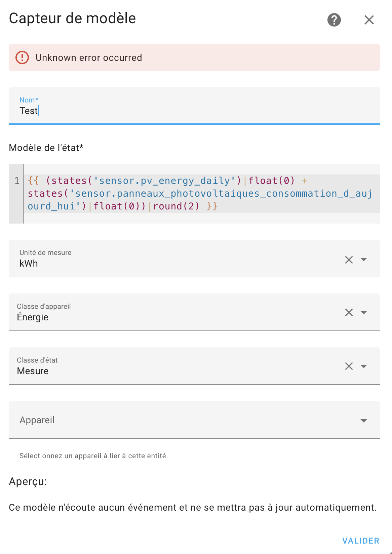
Task: Clear the Mesure state class selection
Action: 349,366
